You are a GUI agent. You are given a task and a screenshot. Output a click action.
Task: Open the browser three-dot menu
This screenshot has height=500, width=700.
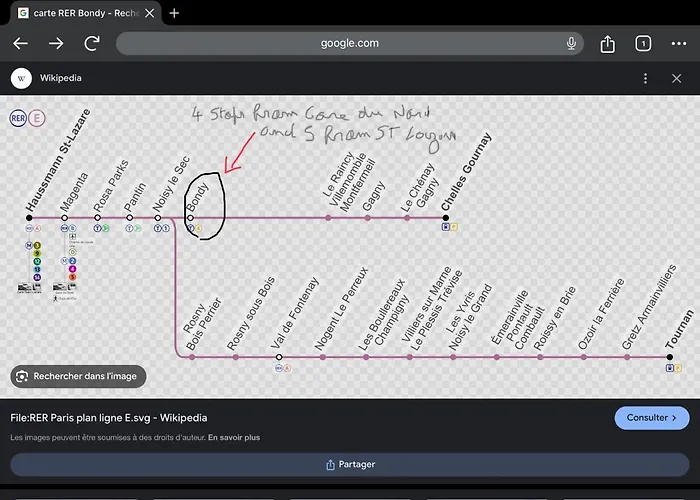[679, 44]
